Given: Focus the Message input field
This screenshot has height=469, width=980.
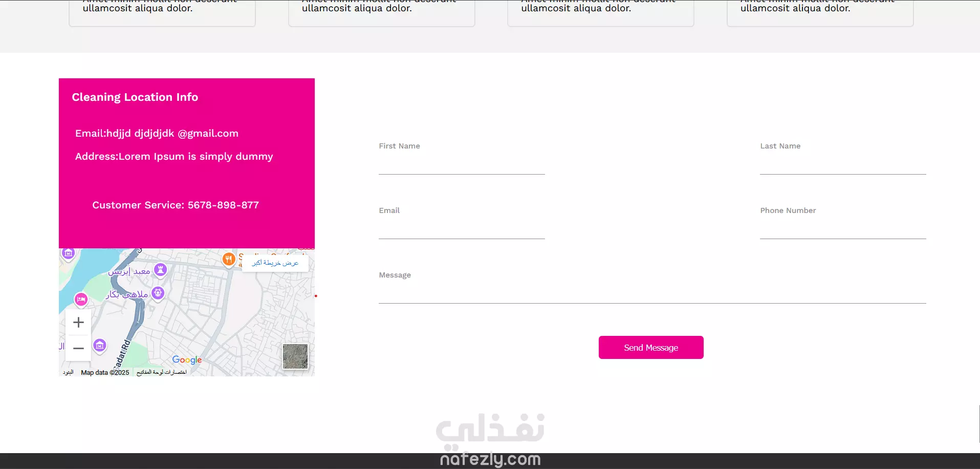Looking at the screenshot, I should (x=652, y=294).
